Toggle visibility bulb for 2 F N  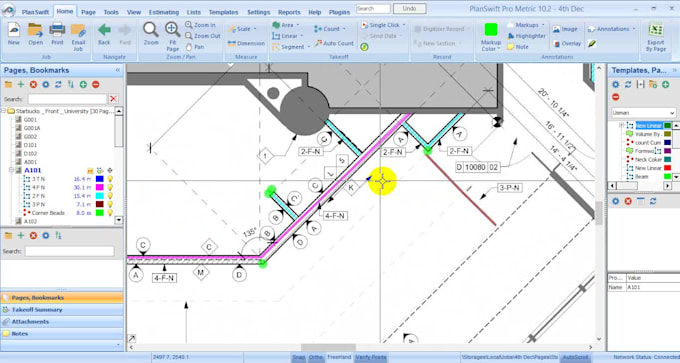pos(110,196)
